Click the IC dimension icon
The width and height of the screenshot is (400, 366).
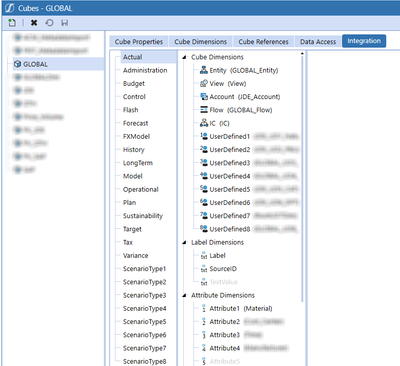tap(204, 123)
